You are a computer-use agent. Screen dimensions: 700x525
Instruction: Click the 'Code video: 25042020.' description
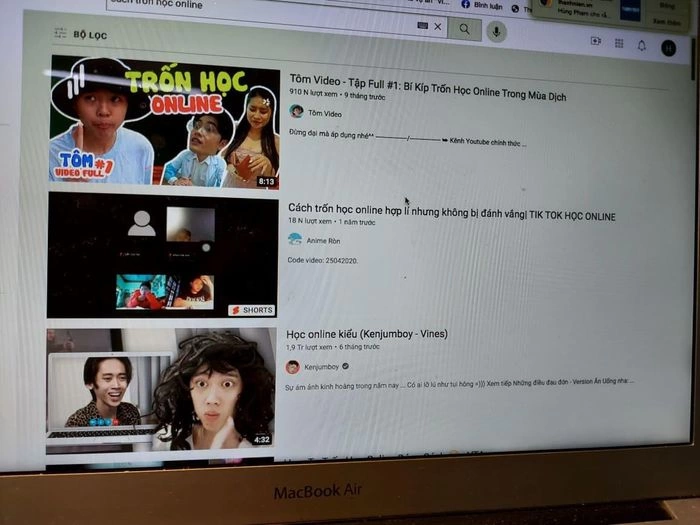pyautogui.click(x=322, y=260)
